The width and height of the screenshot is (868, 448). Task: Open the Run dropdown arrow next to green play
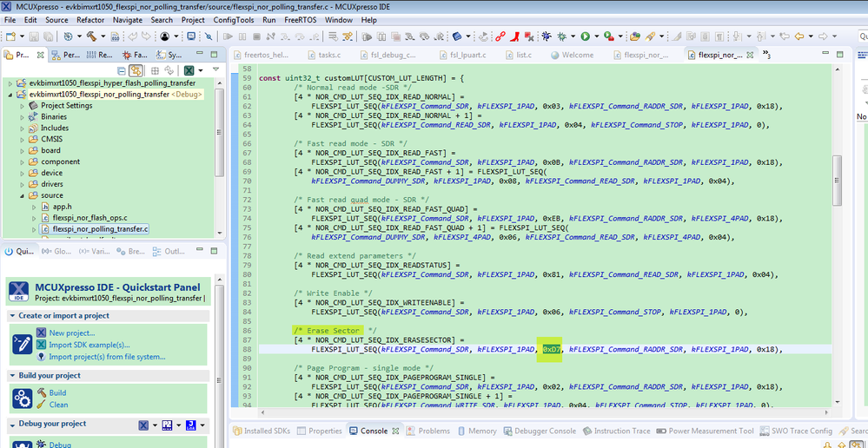coord(597,36)
